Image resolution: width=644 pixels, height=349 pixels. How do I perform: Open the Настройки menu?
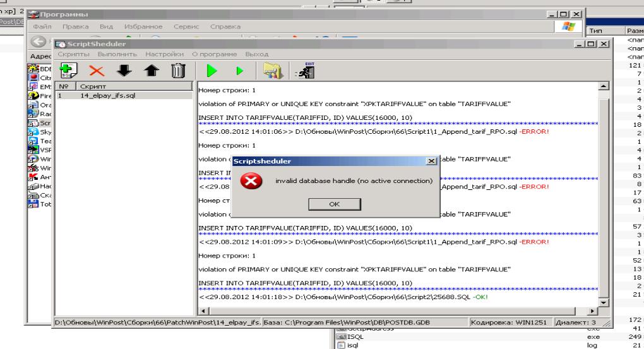[x=164, y=54]
